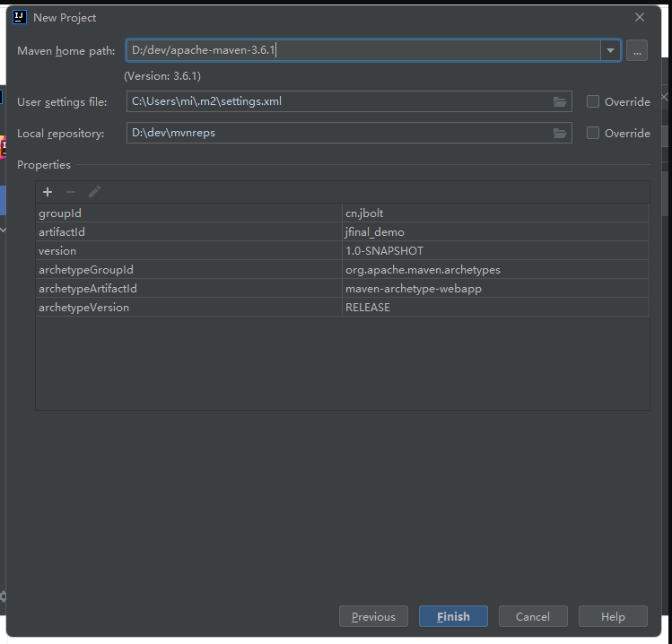Image resolution: width=672 pixels, height=644 pixels.
Task: Click the add property plus icon
Action: [x=48, y=192]
